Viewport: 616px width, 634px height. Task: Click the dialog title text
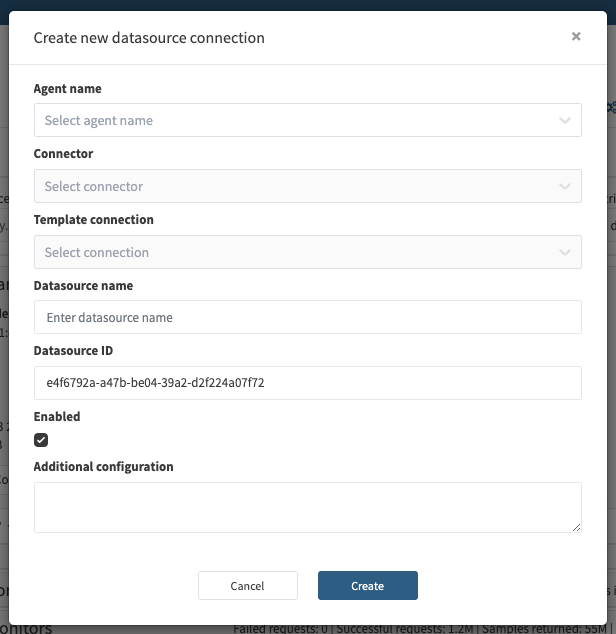click(x=149, y=38)
